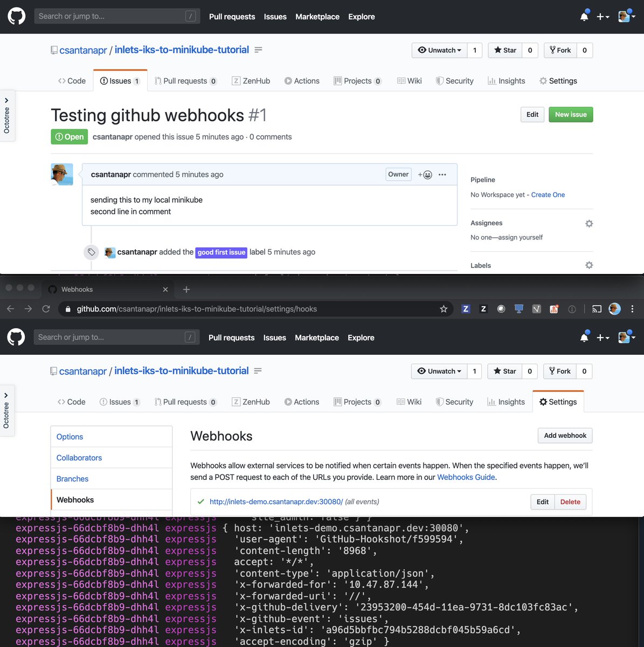644x647 pixels.
Task: Click browser forward arrow
Action: click(29, 309)
